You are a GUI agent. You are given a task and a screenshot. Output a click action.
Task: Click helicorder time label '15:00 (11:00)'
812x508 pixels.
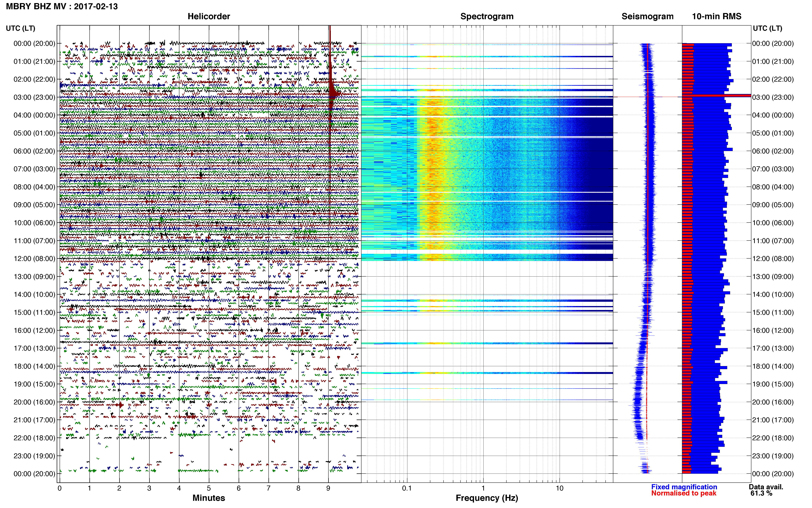point(34,312)
